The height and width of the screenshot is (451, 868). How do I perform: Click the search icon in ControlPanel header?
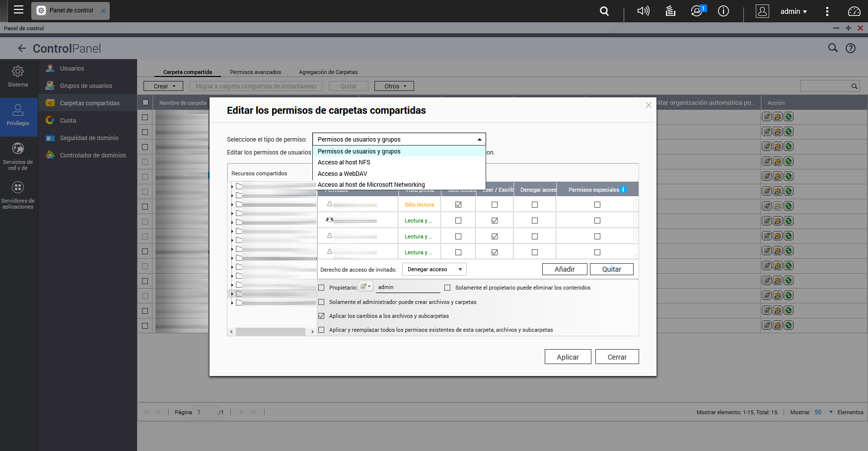pyautogui.click(x=833, y=48)
